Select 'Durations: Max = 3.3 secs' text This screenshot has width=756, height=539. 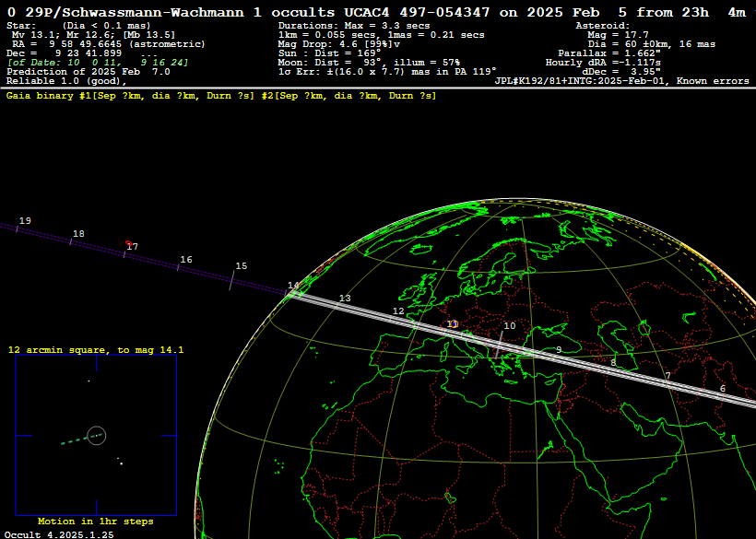354,26
